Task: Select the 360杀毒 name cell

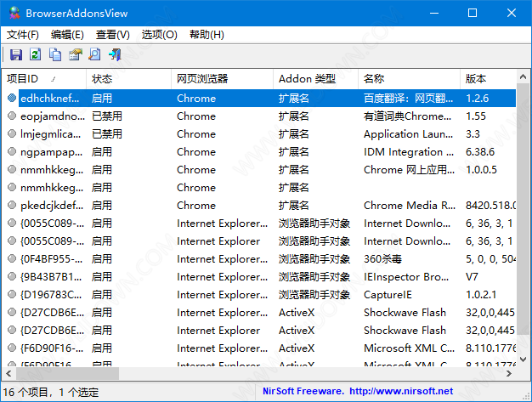Action: click(x=382, y=259)
